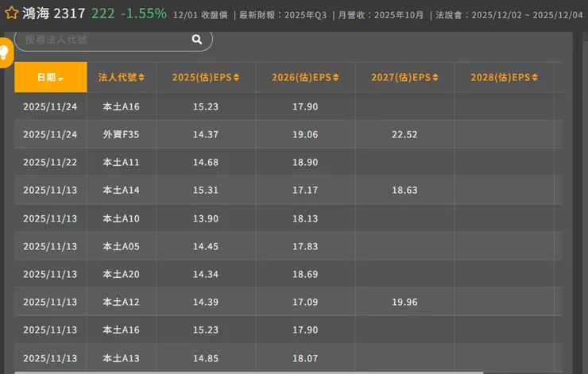The image size is (588, 374).
Task: Sort by 2026(估)EPS column
Action: coord(305,77)
